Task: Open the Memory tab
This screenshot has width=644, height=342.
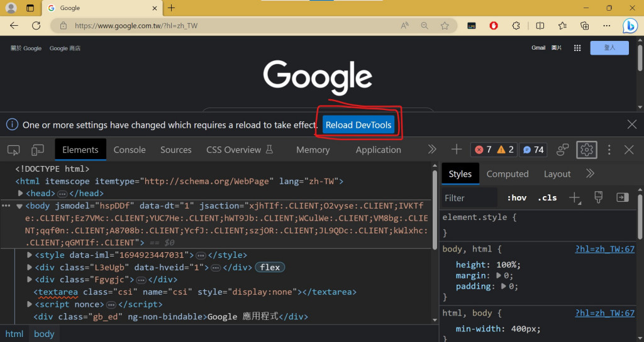Action: coord(313,150)
